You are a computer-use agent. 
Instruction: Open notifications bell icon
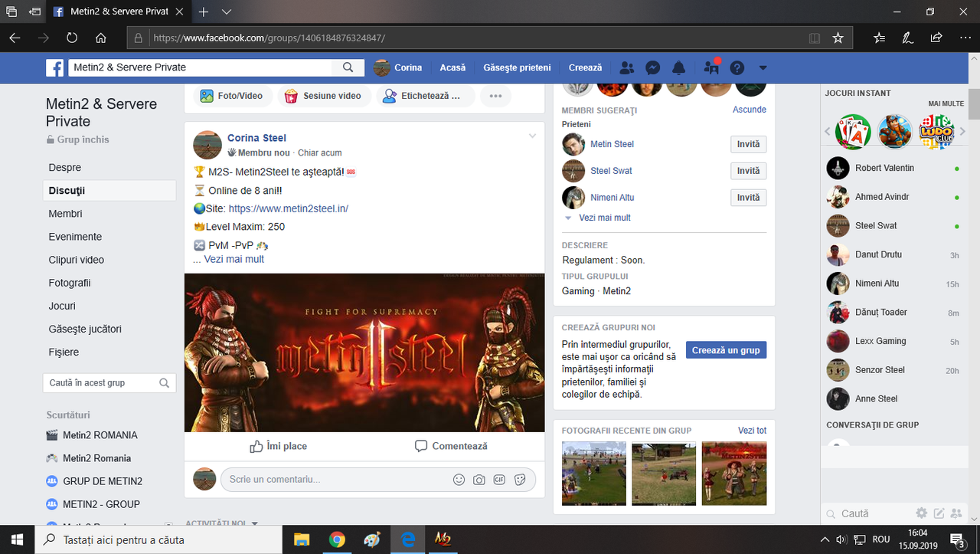coord(678,67)
